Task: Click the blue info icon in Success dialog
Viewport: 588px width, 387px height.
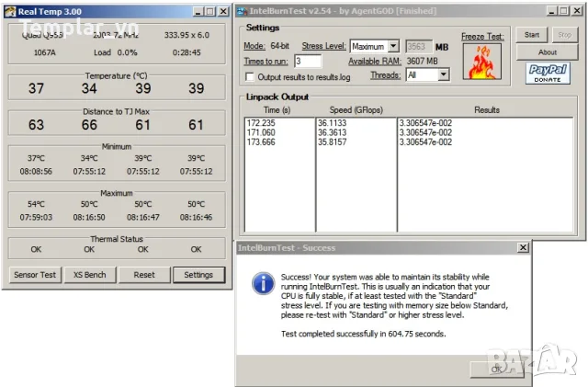Action: coord(264,283)
